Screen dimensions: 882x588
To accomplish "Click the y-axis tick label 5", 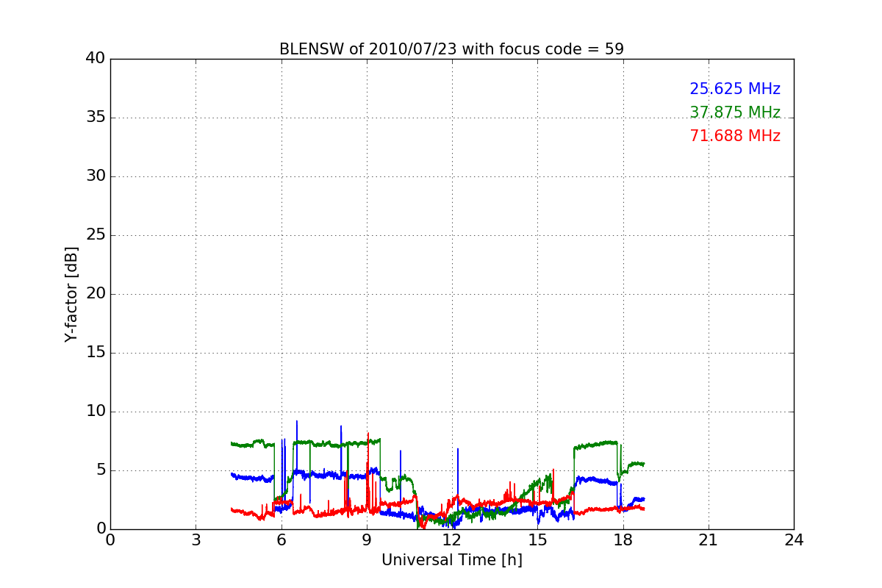I will pyautogui.click(x=101, y=470).
